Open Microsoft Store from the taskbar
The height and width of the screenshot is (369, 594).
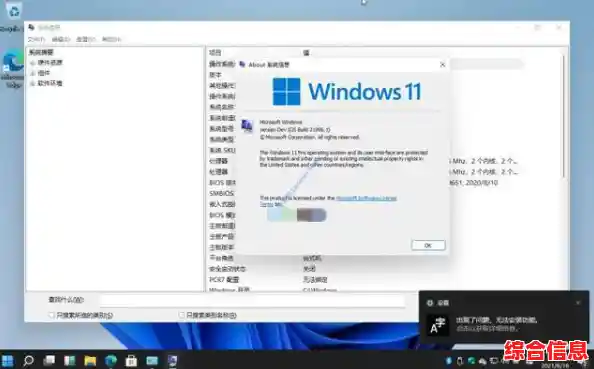pos(131,360)
